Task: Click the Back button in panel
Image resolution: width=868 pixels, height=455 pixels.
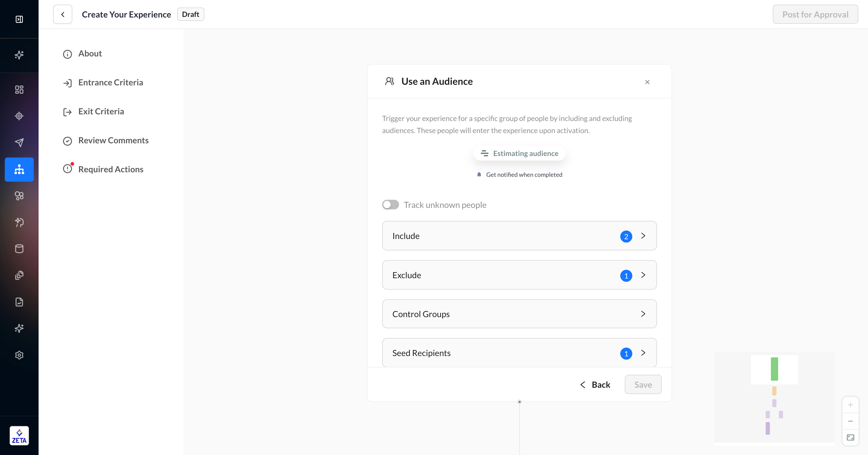Action: [x=595, y=384]
